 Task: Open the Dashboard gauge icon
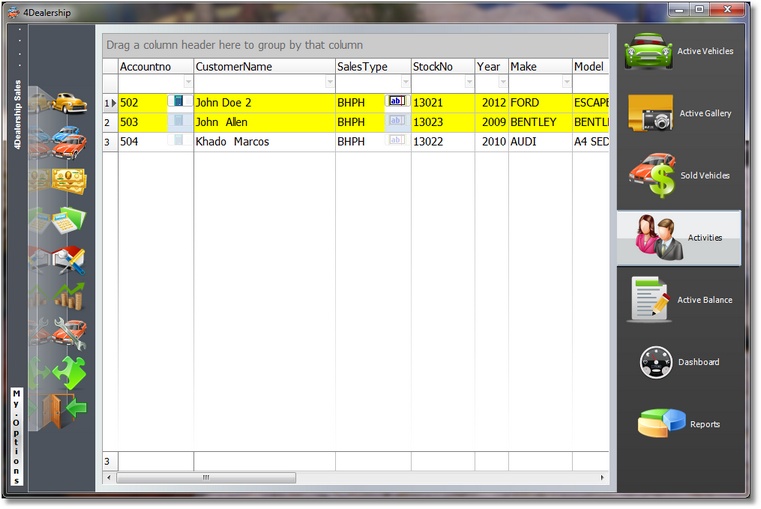click(656, 362)
